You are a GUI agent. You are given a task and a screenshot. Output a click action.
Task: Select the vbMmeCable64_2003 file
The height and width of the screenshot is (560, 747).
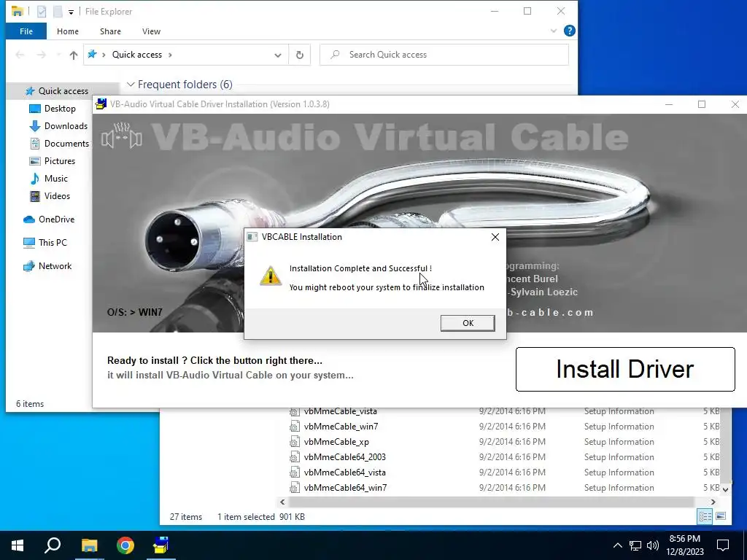pyautogui.click(x=344, y=457)
